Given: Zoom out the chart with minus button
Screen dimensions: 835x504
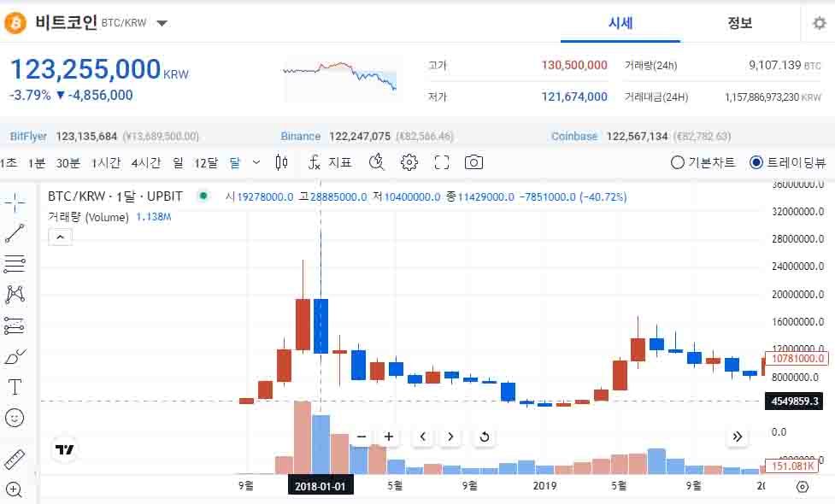Looking at the screenshot, I should [361, 437].
